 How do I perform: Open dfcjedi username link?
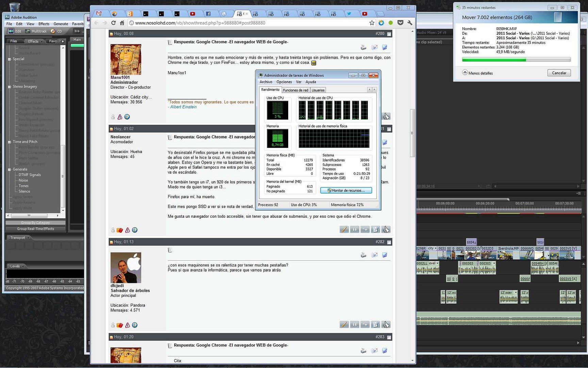[x=117, y=286]
